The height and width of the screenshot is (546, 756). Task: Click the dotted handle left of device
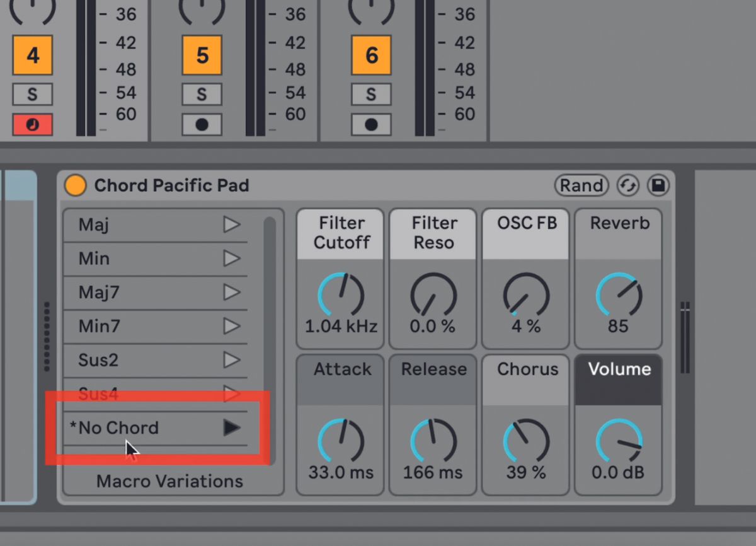tap(47, 336)
